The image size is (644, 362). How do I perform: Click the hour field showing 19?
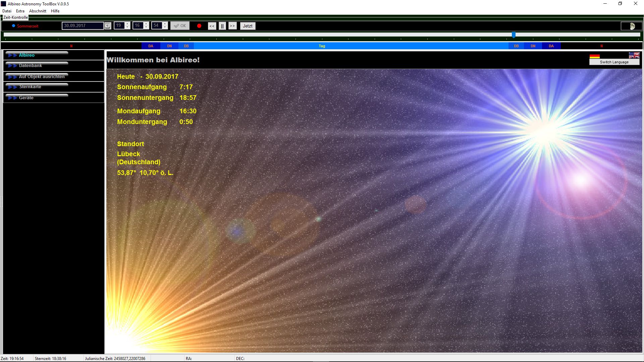[119, 26]
